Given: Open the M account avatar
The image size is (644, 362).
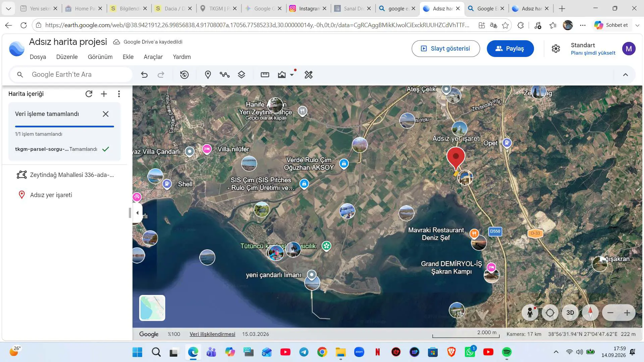Looking at the screenshot, I should click(x=629, y=49).
